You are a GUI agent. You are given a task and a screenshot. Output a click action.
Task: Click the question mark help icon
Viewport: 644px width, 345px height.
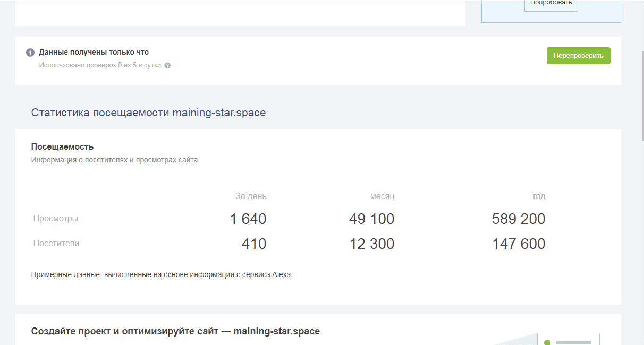coord(167,66)
